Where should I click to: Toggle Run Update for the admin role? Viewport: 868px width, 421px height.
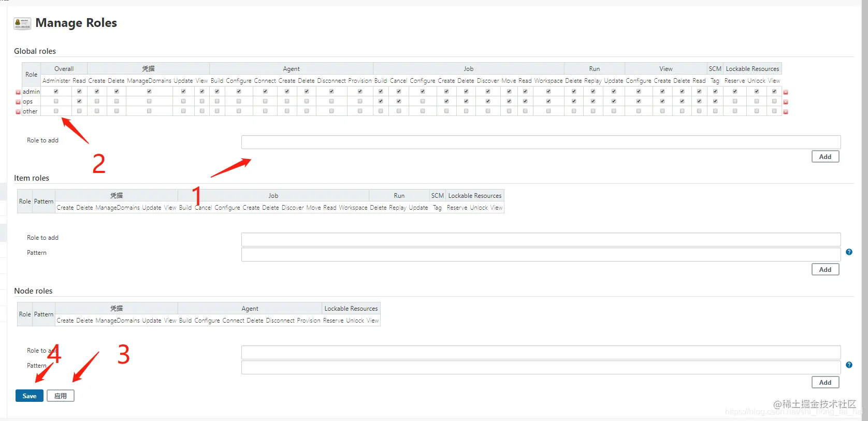(x=614, y=91)
